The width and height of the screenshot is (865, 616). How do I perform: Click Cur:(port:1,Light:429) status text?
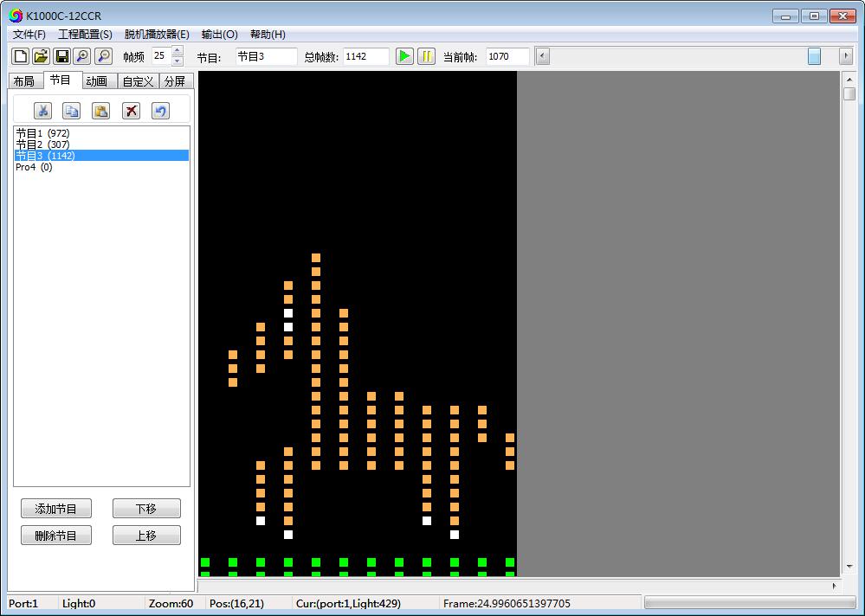click(x=349, y=603)
